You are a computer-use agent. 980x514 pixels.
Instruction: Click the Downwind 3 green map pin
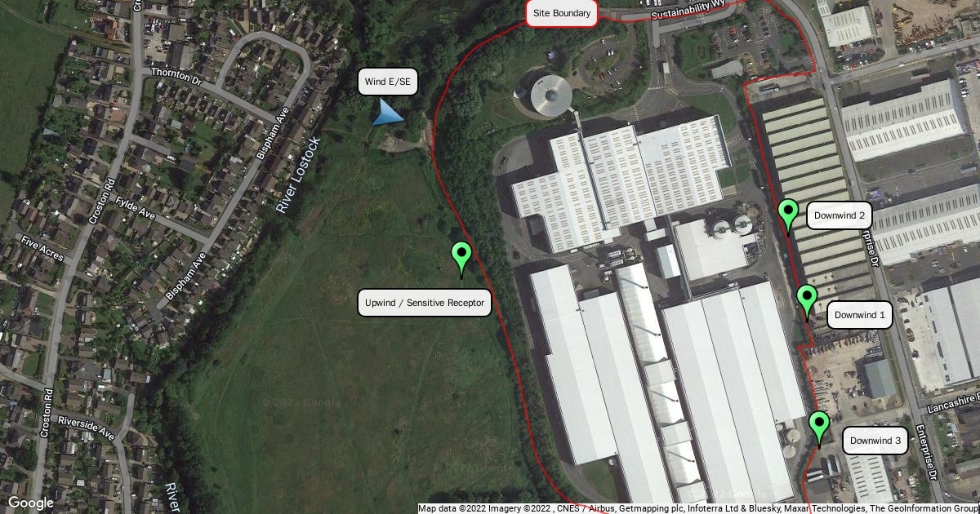click(819, 428)
